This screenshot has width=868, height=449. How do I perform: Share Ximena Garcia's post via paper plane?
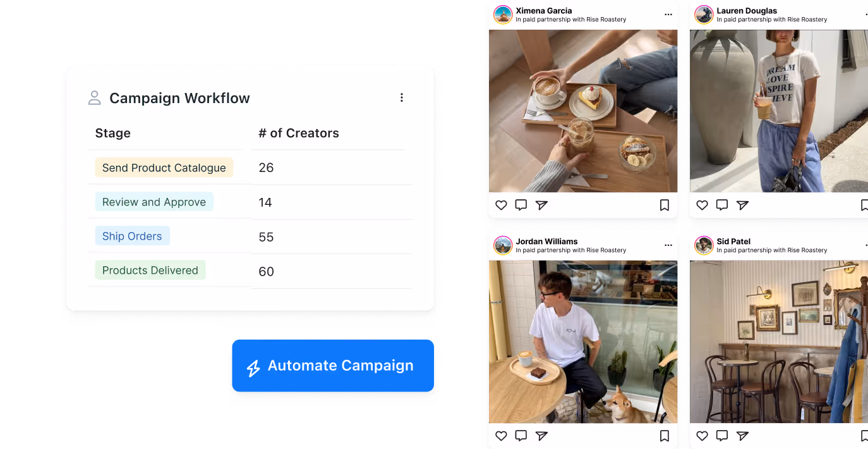click(x=541, y=205)
